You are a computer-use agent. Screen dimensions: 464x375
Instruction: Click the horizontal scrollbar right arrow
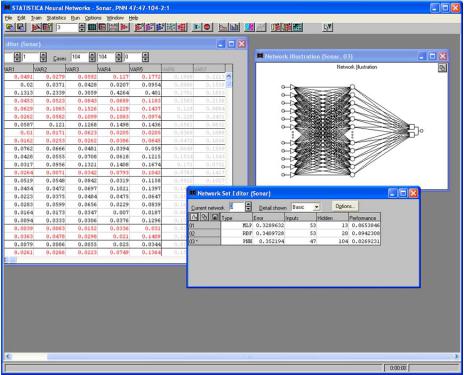point(457,357)
